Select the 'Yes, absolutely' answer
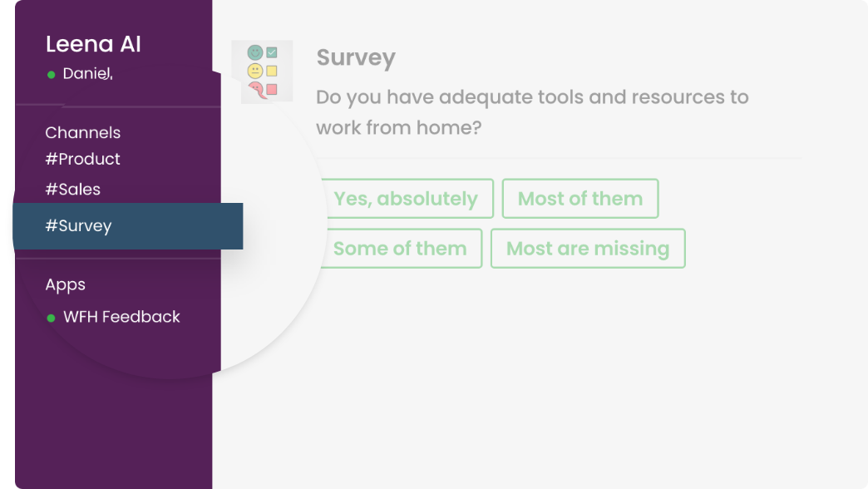The width and height of the screenshot is (868, 489). tap(407, 198)
